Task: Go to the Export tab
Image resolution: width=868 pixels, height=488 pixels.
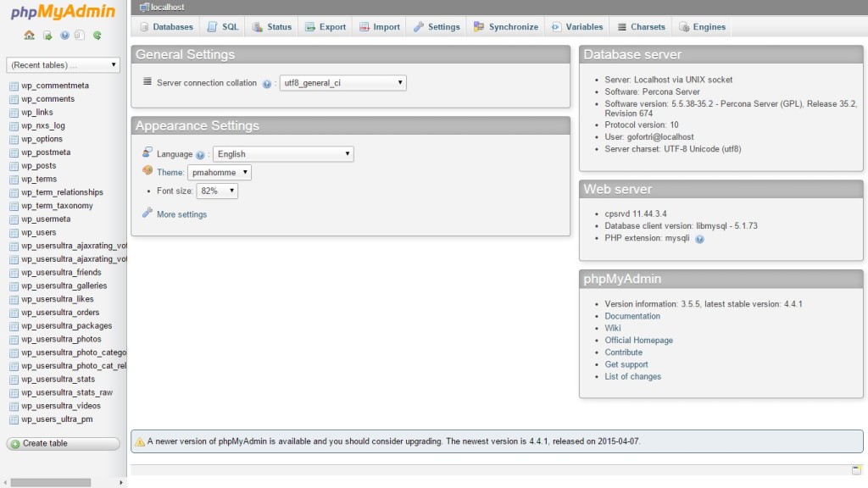Action: [x=325, y=26]
